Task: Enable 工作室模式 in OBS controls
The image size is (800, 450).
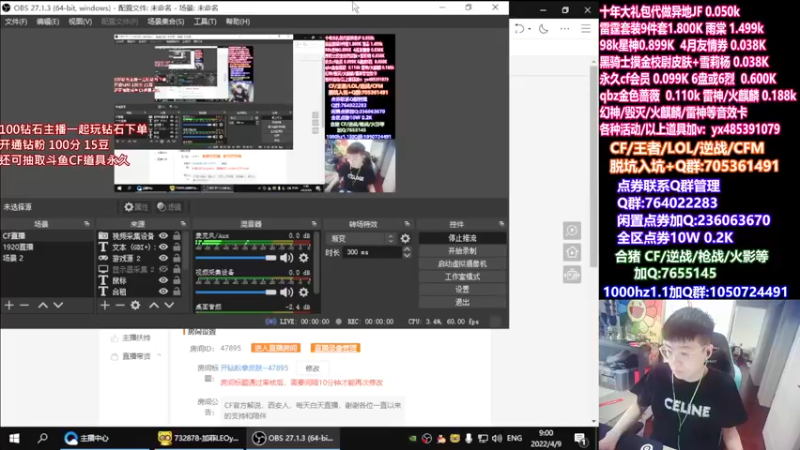Action: 462,277
